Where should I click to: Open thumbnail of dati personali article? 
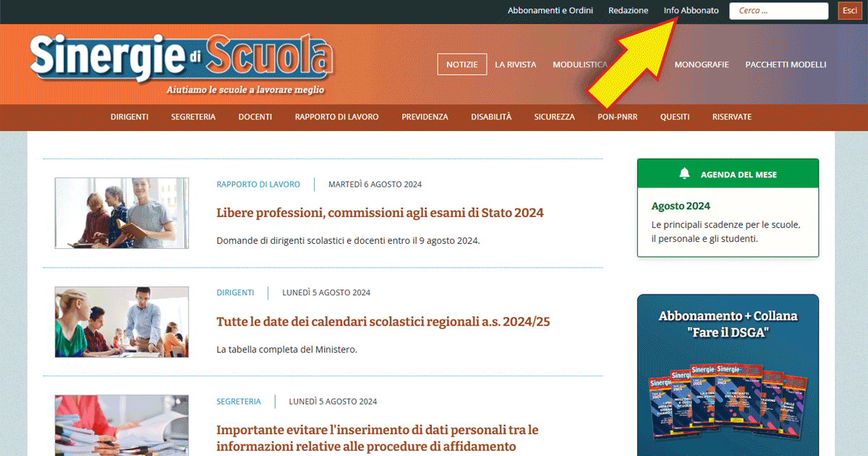(x=122, y=426)
